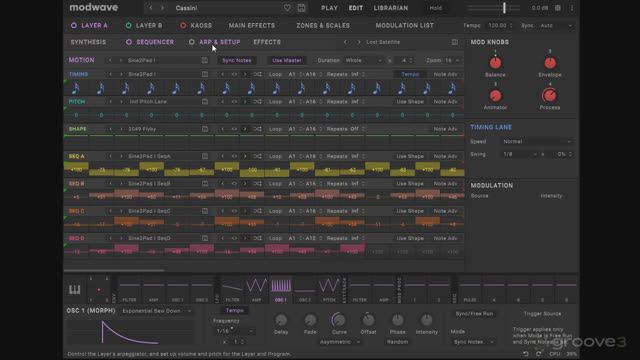Click the Tempo 120.00 value field
This screenshot has width=640, height=360.
coord(500,25)
